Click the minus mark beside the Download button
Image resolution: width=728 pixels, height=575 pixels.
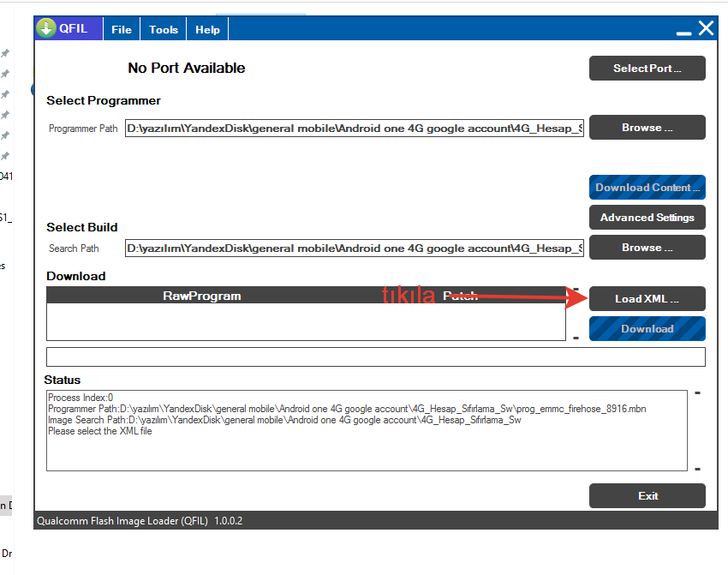(576, 338)
